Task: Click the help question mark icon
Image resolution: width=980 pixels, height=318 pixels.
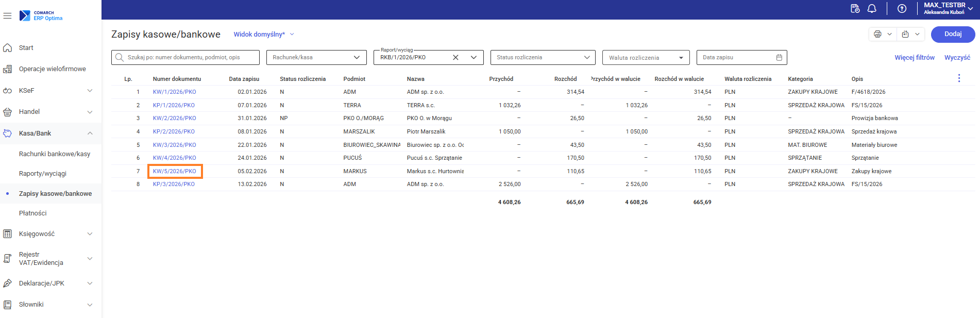Action: [x=902, y=9]
